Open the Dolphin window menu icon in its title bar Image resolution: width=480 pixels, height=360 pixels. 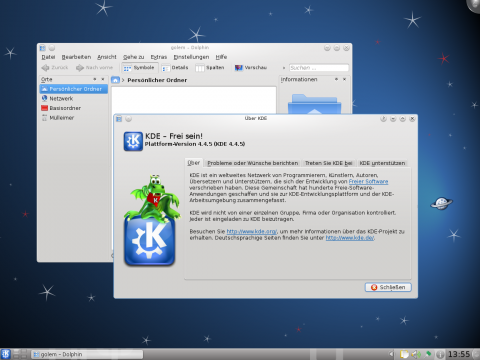coord(43,48)
